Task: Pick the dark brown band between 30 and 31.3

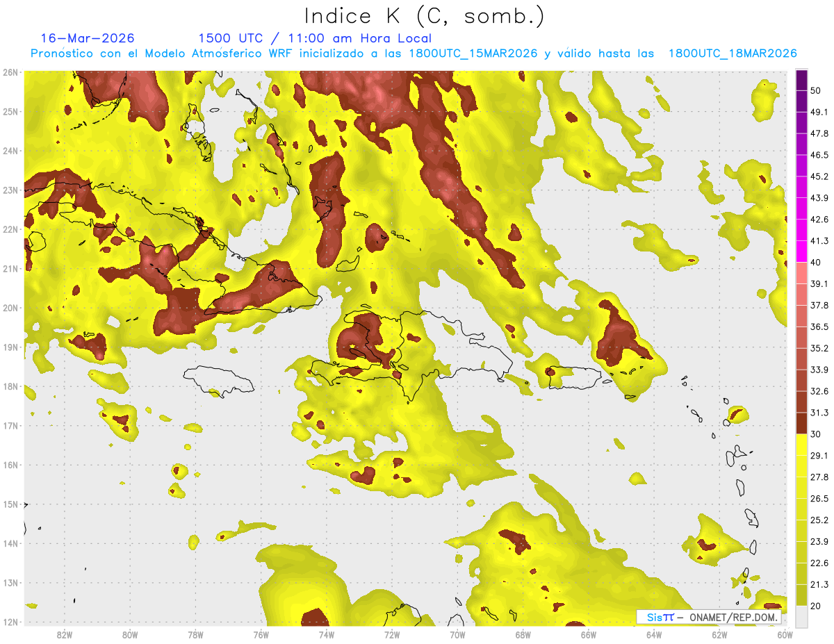Action: (x=801, y=423)
